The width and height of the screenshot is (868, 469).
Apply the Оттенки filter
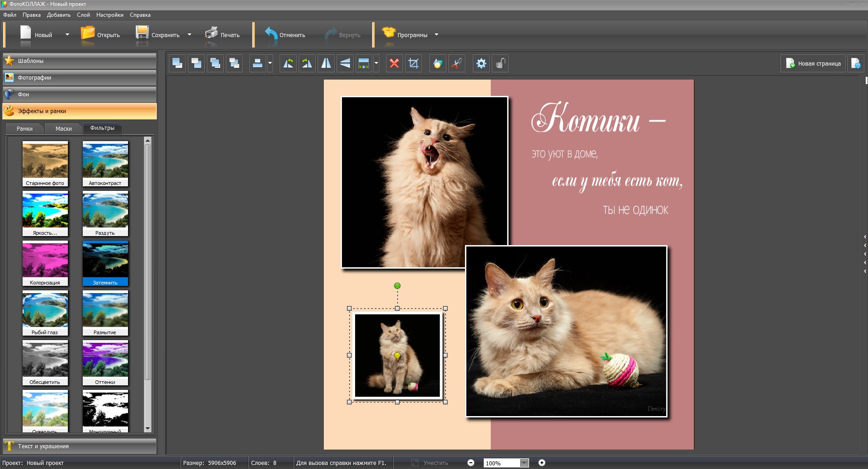105,363
